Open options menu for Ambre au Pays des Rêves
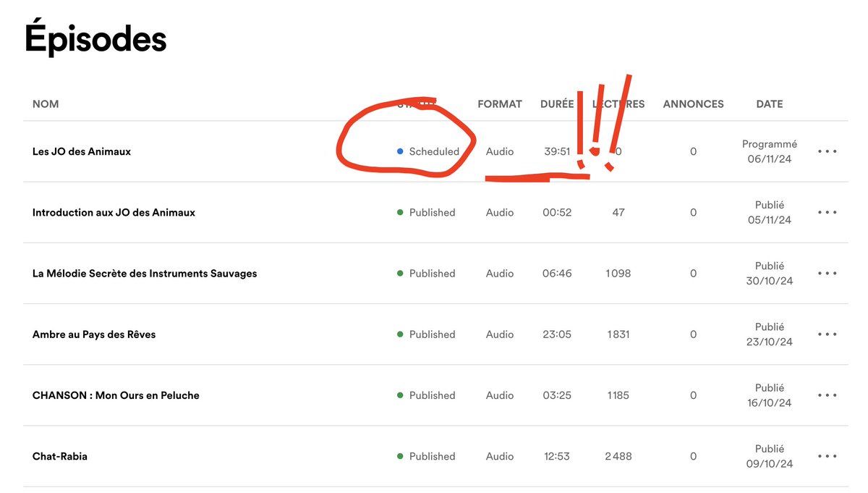Screen dimensions: 868x493 [827, 334]
